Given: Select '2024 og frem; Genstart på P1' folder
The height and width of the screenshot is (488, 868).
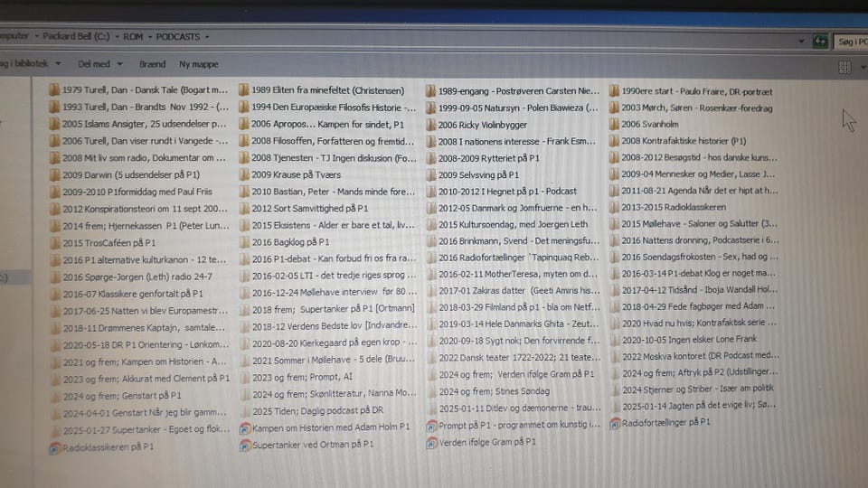Looking at the screenshot, I should (116, 396).
